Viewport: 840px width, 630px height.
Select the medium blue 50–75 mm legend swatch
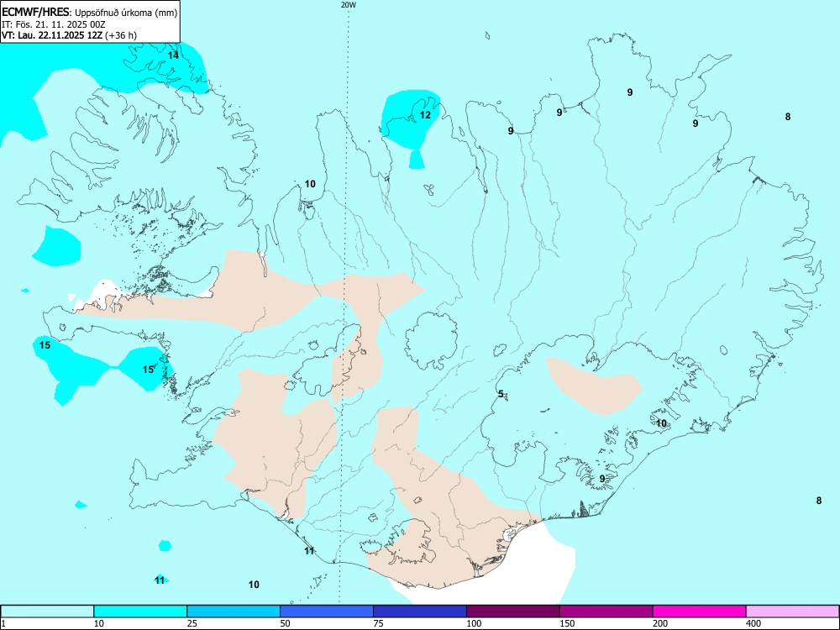[327, 612]
